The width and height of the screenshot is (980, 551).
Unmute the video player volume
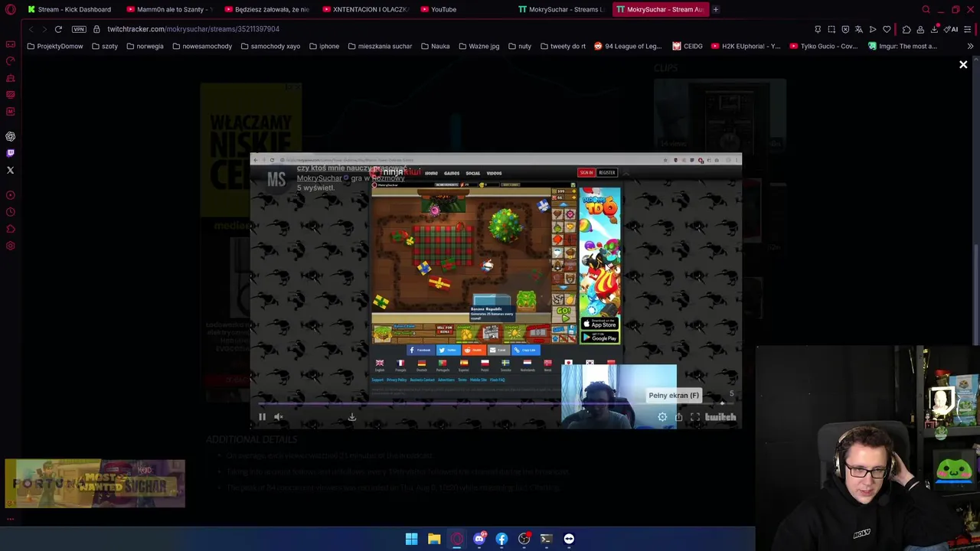[279, 417]
